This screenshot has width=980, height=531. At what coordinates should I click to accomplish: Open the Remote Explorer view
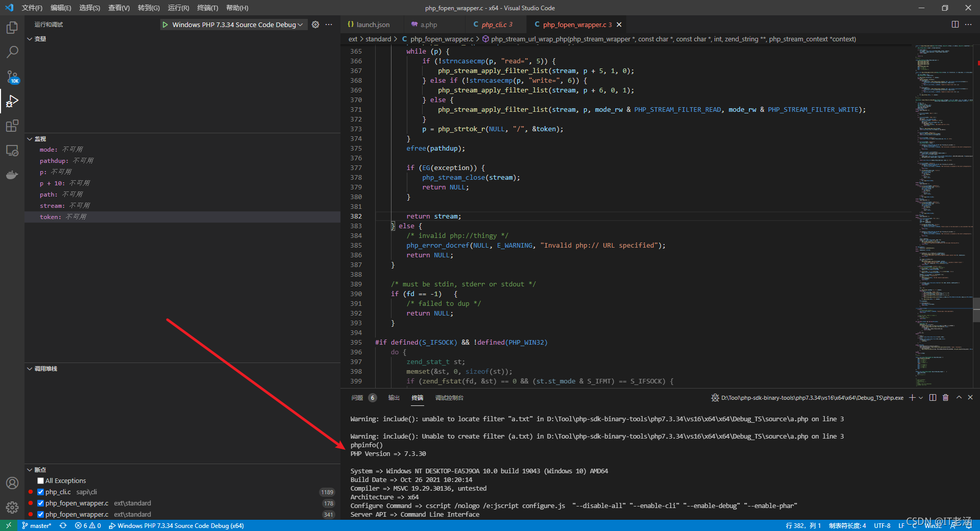pos(12,151)
